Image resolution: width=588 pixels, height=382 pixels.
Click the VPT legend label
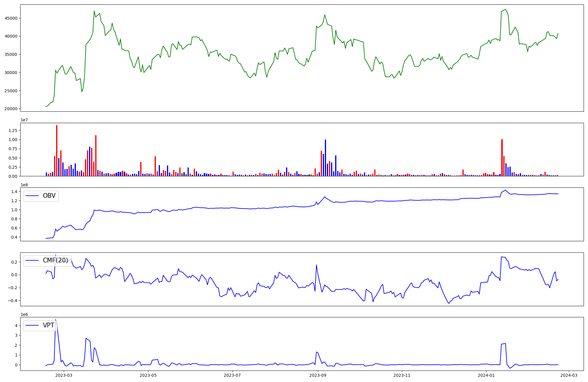[49, 325]
